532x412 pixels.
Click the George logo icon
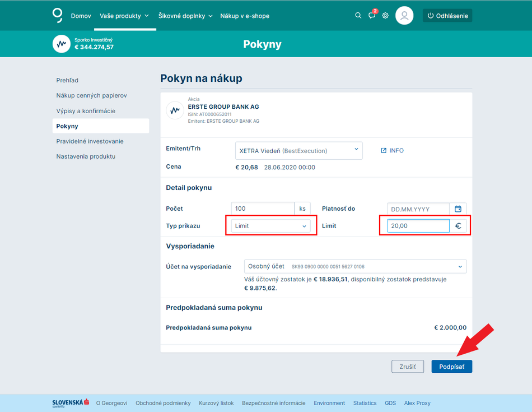(x=57, y=16)
